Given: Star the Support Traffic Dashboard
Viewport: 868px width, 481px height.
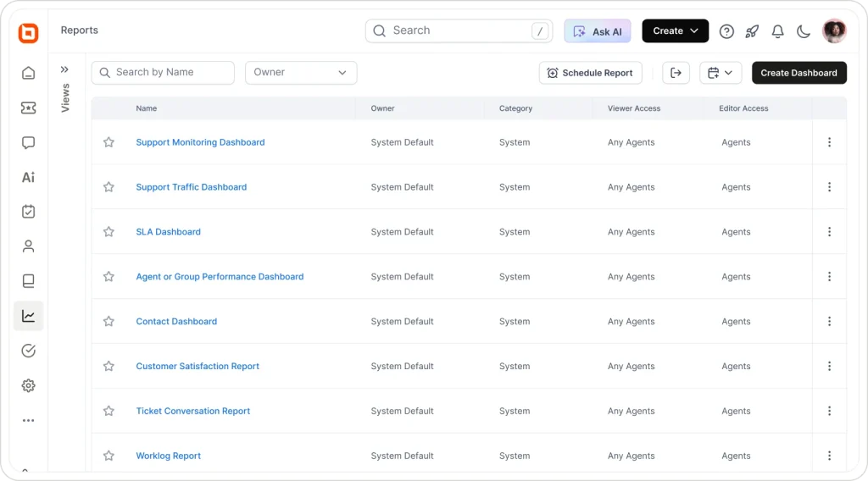Looking at the screenshot, I should click(109, 187).
